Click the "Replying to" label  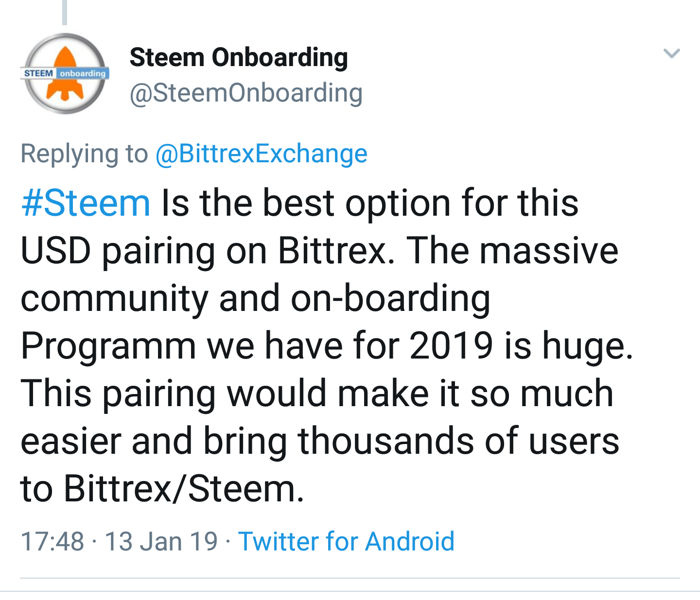tap(84, 154)
